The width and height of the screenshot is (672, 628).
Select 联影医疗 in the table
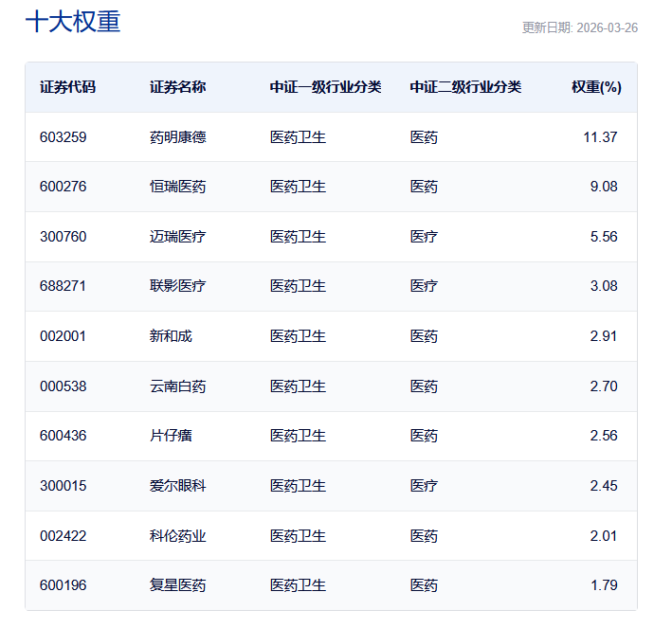pos(177,286)
